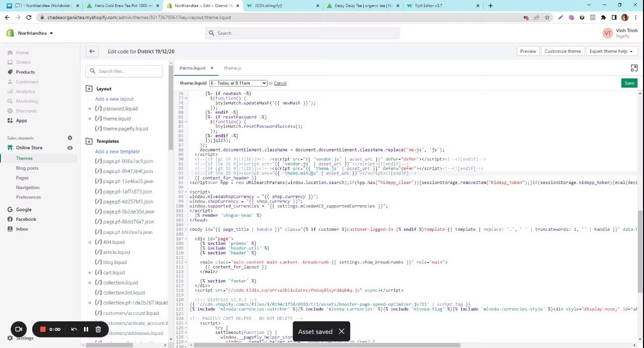The width and height of the screenshot is (644, 348).
Task: Open Navigation under Online Store
Action: (x=28, y=188)
